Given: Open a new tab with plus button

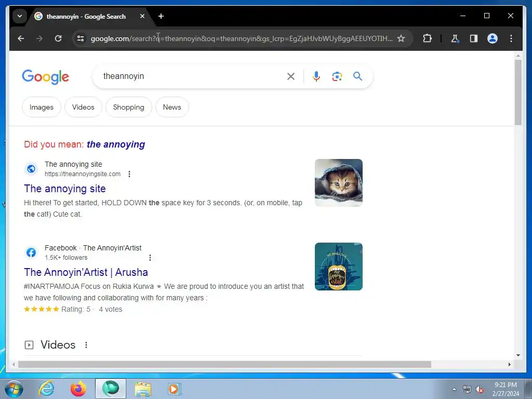Looking at the screenshot, I should (x=161, y=16).
